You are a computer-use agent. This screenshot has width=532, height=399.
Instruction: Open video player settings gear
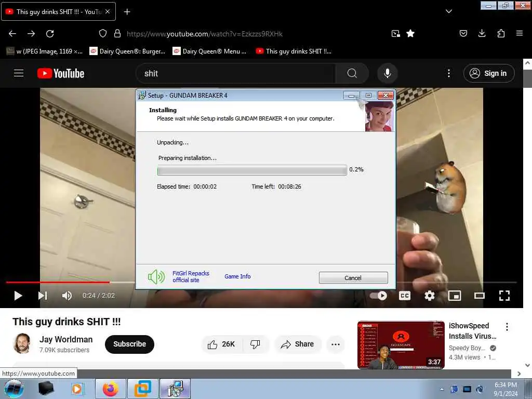click(430, 296)
